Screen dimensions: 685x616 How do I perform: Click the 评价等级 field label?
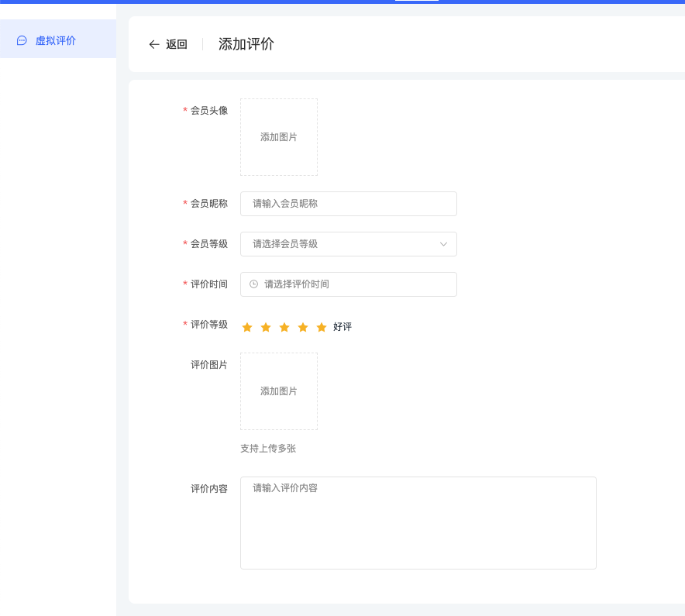tap(208, 325)
